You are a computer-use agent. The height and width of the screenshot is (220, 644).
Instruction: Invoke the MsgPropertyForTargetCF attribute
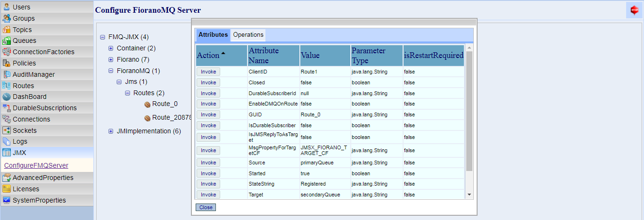click(208, 150)
